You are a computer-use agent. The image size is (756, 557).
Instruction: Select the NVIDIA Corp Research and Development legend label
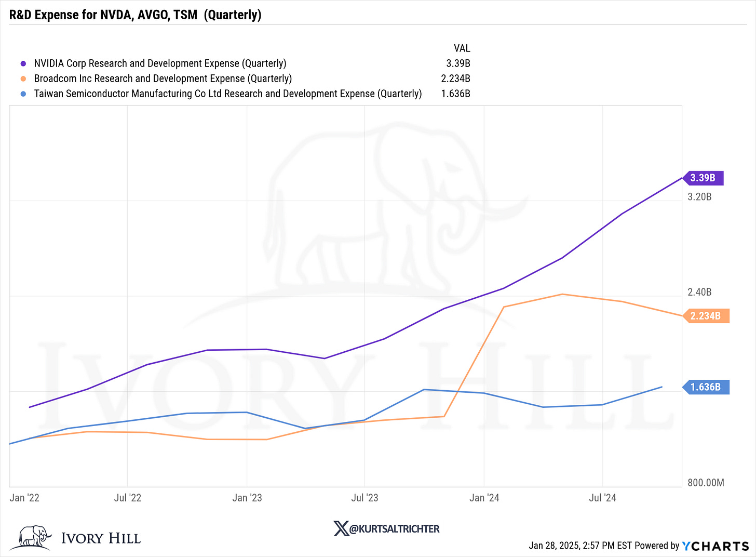click(160, 63)
